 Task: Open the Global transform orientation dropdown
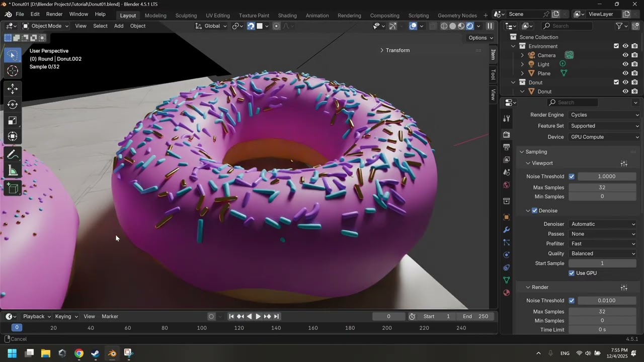pyautogui.click(x=211, y=26)
